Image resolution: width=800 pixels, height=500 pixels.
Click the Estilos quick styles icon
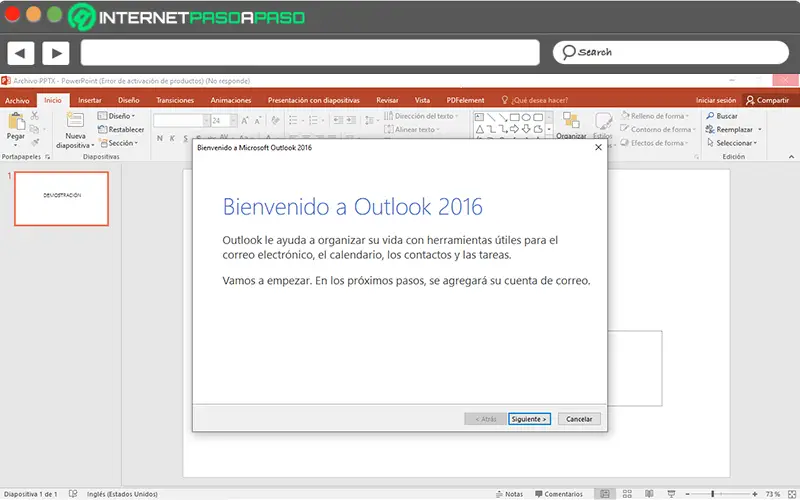click(603, 121)
